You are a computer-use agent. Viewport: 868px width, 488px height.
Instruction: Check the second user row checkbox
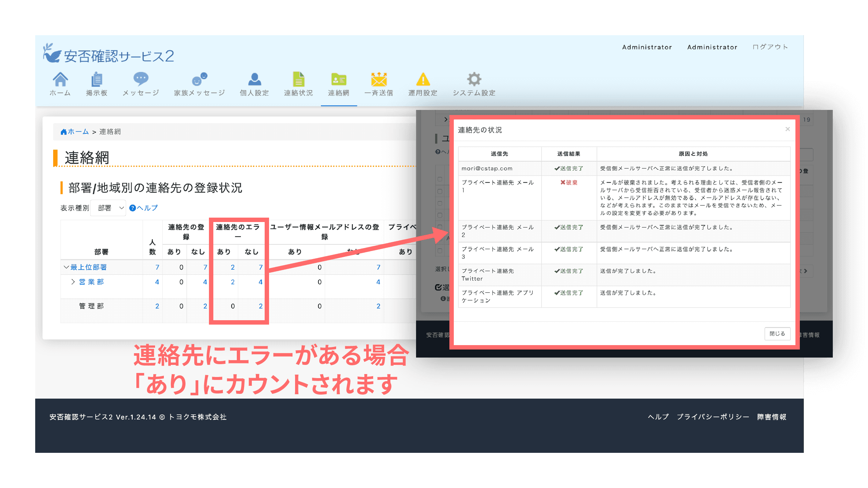(x=439, y=203)
